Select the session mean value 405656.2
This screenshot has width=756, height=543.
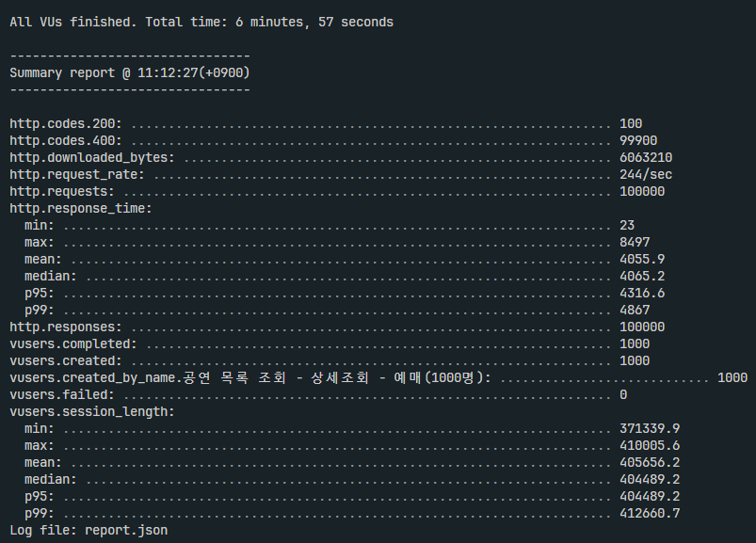pyautogui.click(x=650, y=462)
